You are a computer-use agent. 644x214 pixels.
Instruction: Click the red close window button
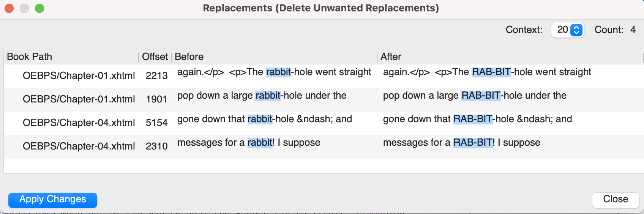tap(9, 8)
